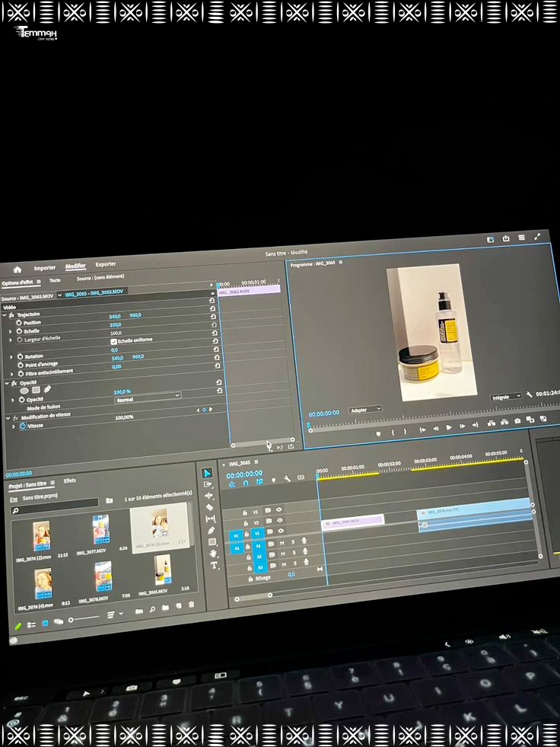Select the Pen tool in the tools panel

212,530
